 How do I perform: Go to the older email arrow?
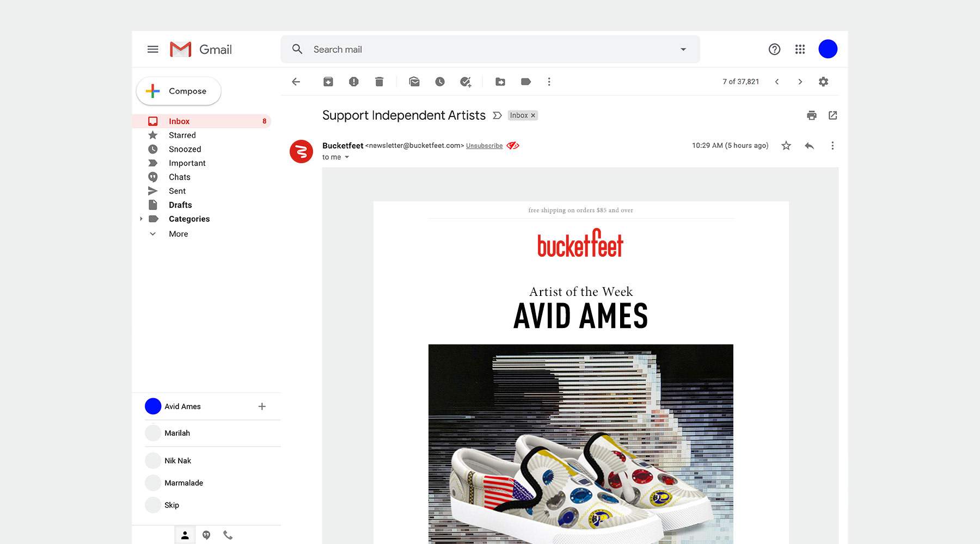click(x=800, y=82)
